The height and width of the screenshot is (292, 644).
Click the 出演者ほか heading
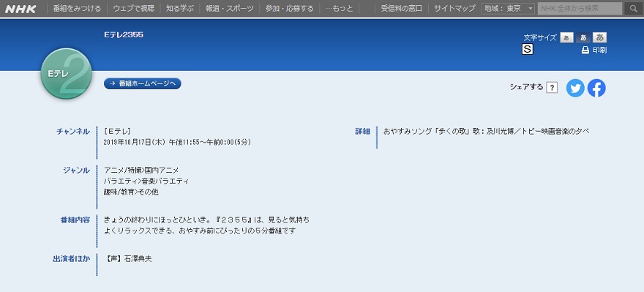[72, 259]
